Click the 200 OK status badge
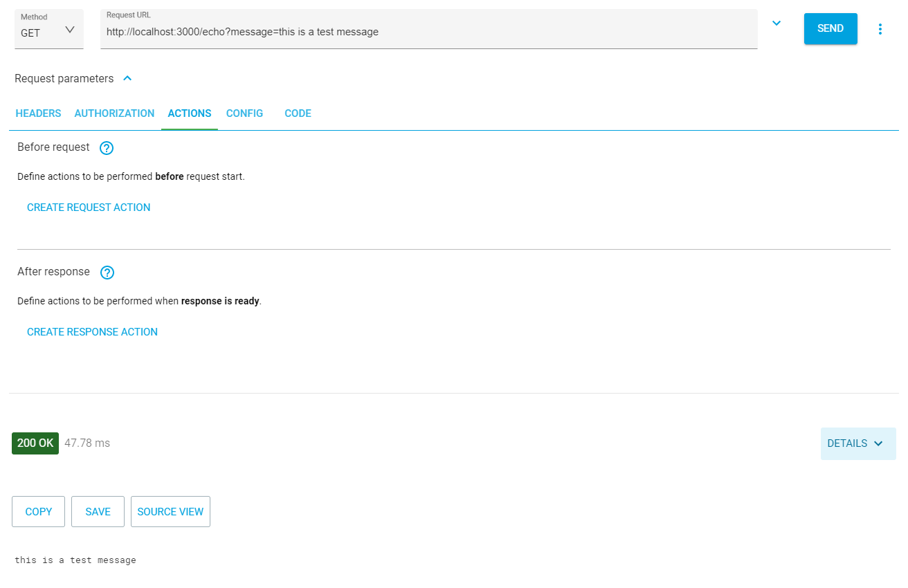 click(35, 443)
